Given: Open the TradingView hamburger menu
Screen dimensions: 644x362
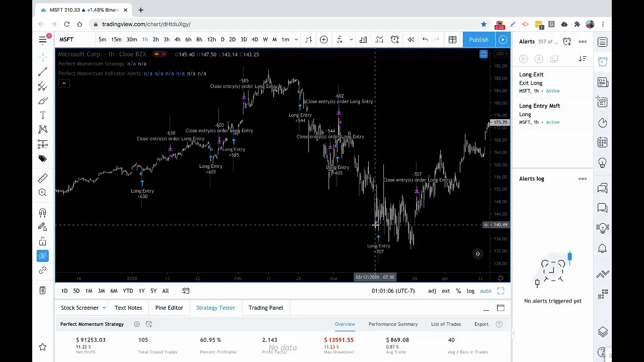Looking at the screenshot, I should click(x=43, y=39).
